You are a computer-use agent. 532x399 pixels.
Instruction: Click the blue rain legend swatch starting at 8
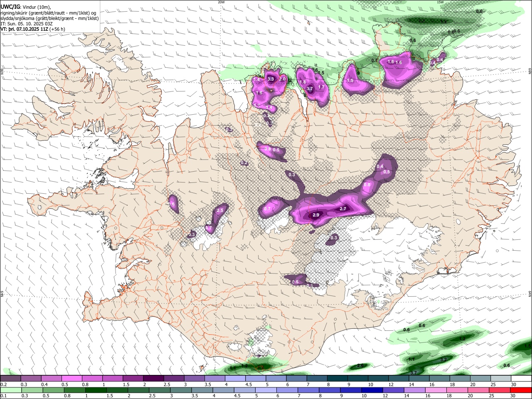[329, 390]
